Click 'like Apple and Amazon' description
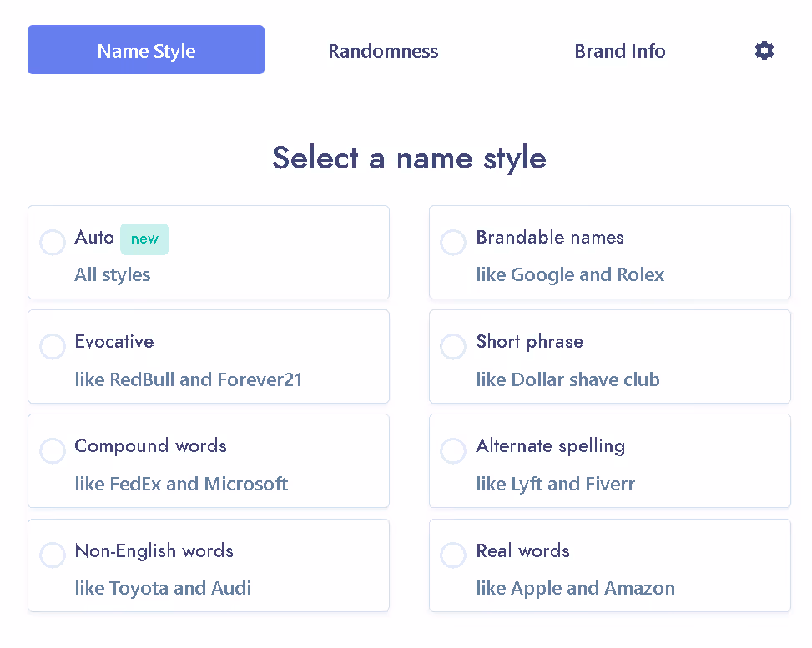Viewport: 812px width, 648px height. tap(575, 589)
